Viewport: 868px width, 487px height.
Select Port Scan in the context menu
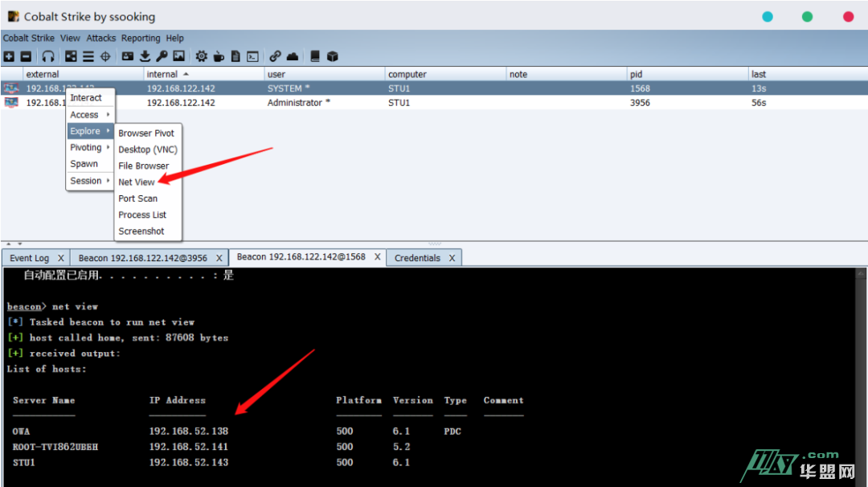coord(138,198)
